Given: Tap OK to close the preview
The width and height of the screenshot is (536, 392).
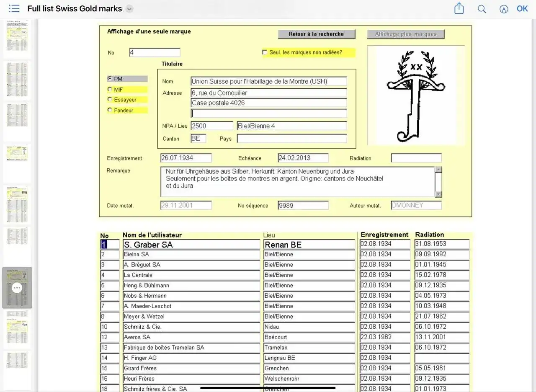Looking at the screenshot, I should pyautogui.click(x=522, y=9).
